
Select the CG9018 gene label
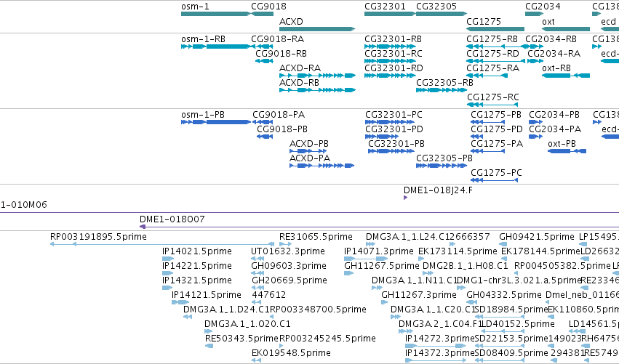(268, 7)
